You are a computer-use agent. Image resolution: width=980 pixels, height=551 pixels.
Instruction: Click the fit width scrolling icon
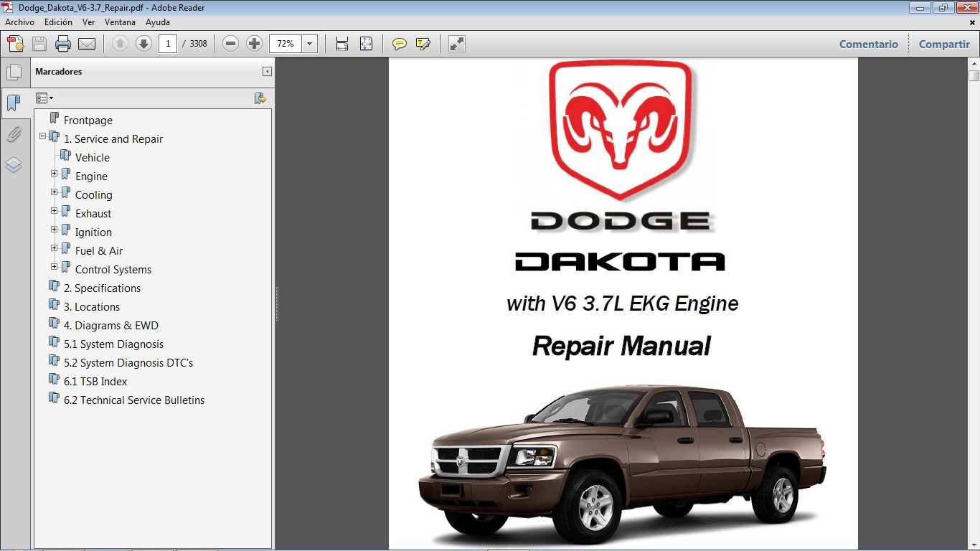coord(342,44)
